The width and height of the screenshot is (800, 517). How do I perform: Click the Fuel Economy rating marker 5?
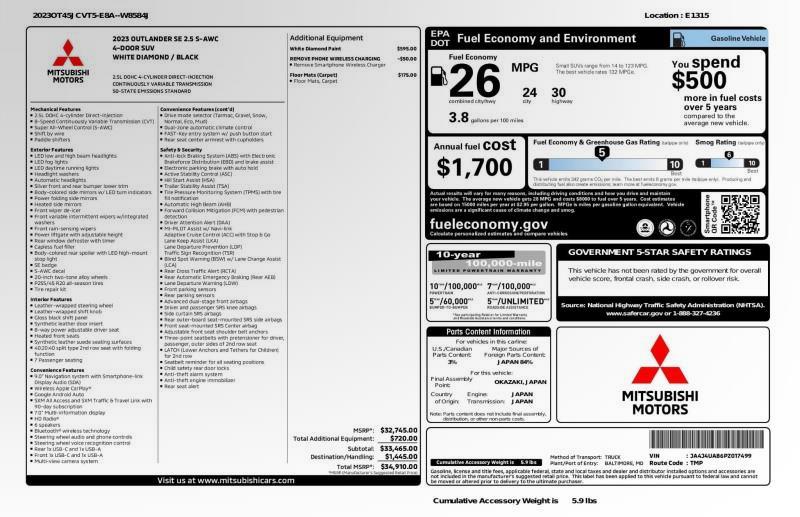(602, 153)
